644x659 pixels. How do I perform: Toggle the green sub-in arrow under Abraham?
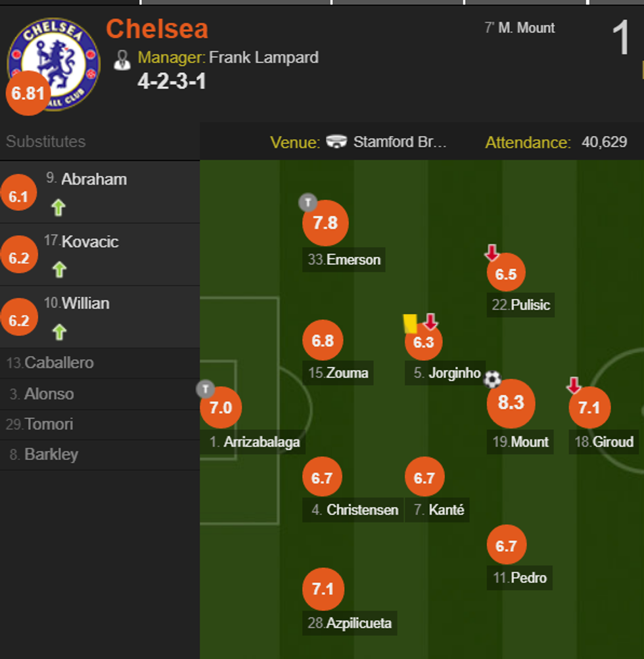pos(58,207)
